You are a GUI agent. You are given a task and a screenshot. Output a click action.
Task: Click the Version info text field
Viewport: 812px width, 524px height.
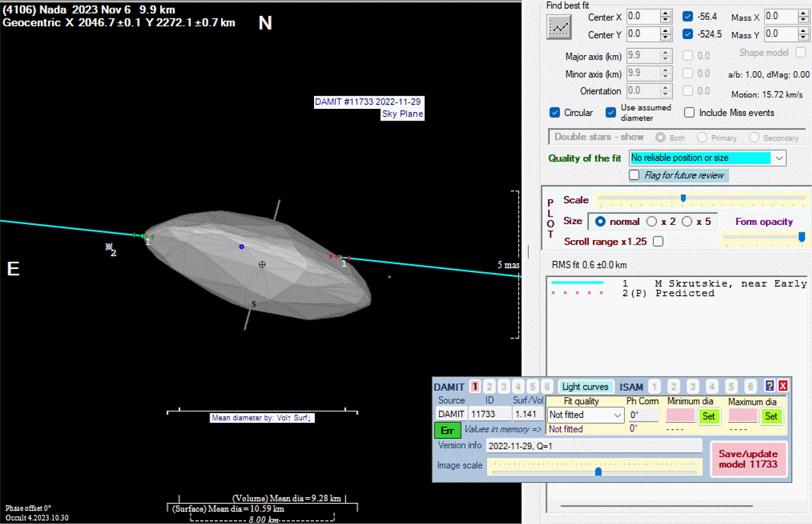tap(593, 446)
